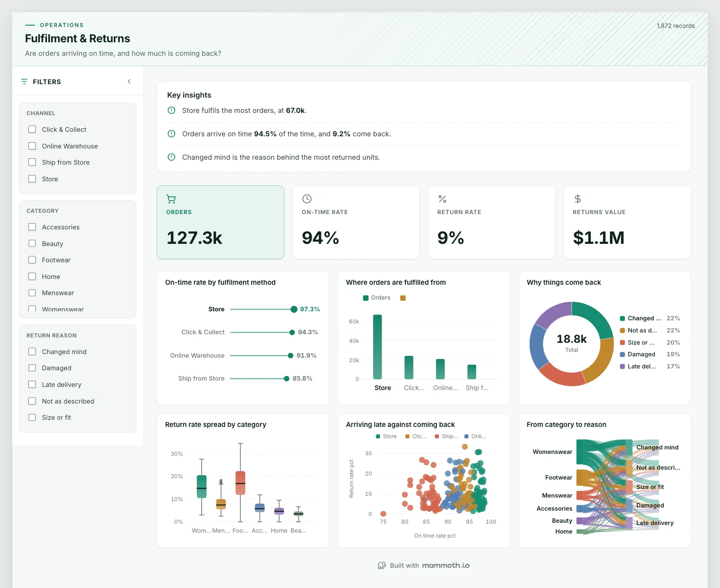The width and height of the screenshot is (720, 588).
Task: Select the Orders KPI card
Action: coord(220,222)
